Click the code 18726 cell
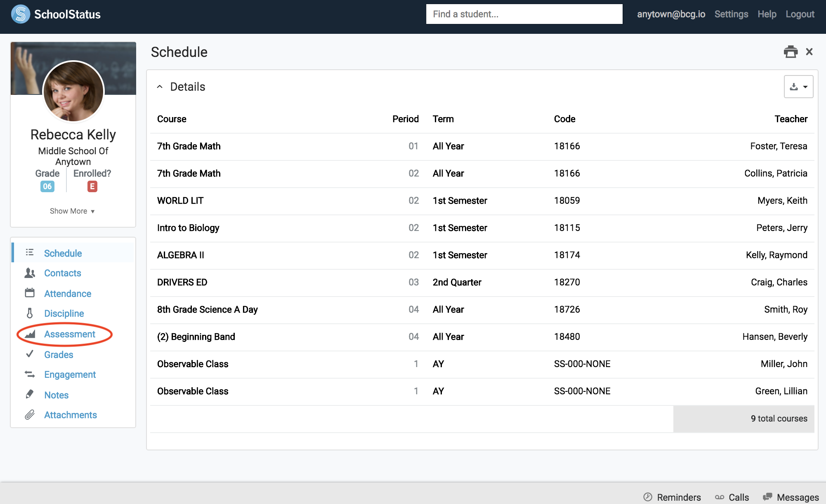Screen dimensions: 826x504 point(567,309)
